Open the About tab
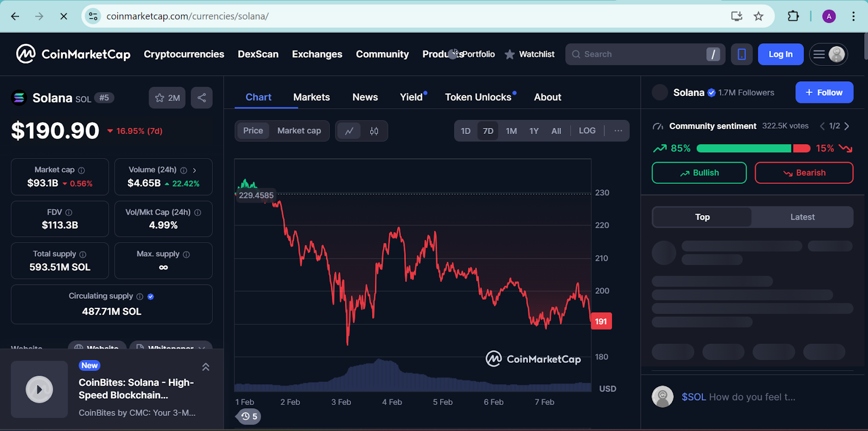This screenshot has height=431, width=868. 547,97
